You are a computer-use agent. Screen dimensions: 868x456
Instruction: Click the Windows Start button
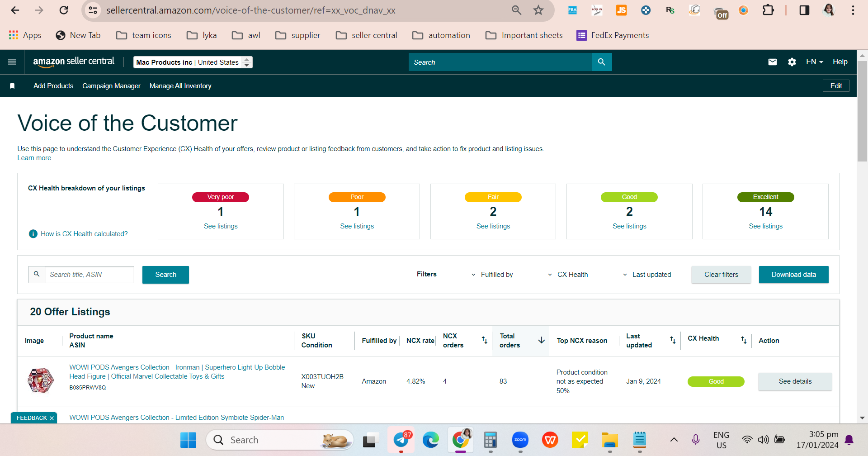[188, 440]
